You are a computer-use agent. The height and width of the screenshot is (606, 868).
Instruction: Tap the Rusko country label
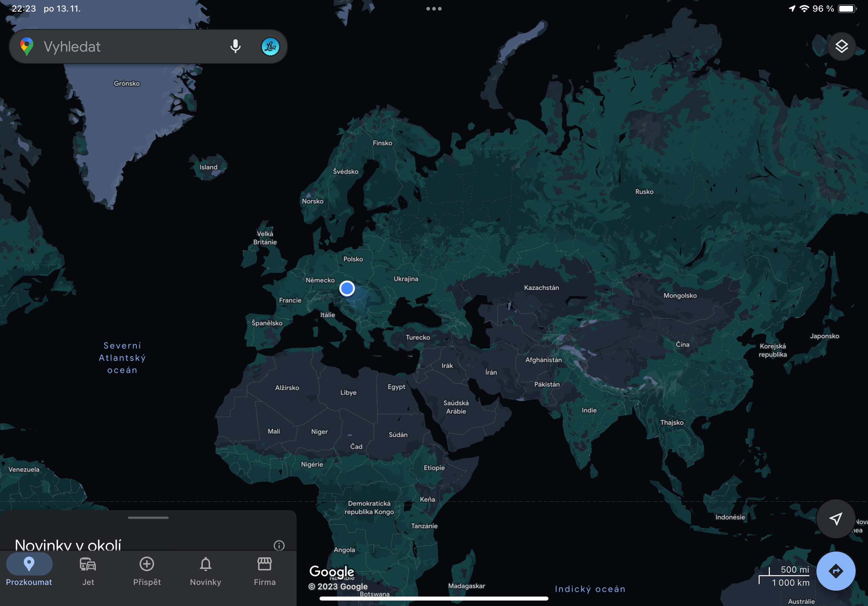click(x=644, y=191)
